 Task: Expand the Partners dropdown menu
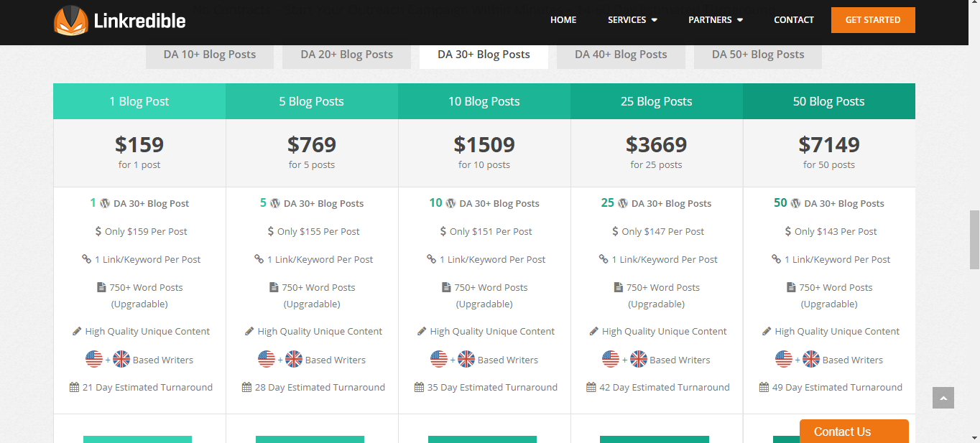point(716,20)
